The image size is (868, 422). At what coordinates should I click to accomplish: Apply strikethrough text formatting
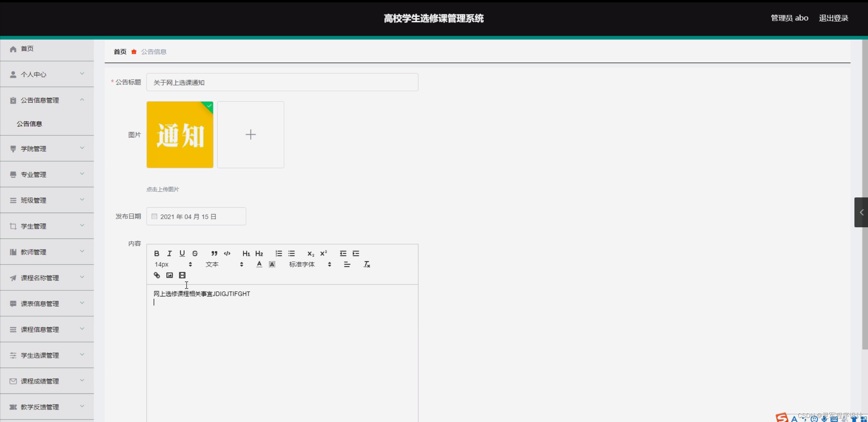click(195, 253)
